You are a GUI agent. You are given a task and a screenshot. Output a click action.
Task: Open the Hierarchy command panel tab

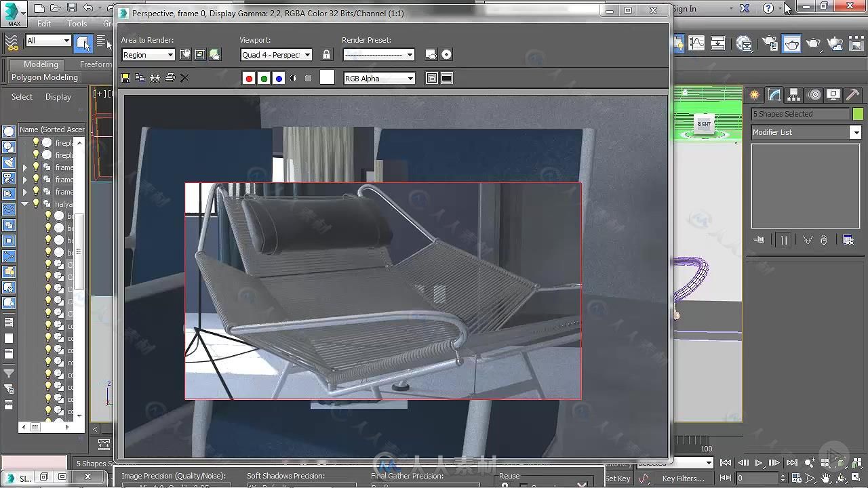pyautogui.click(x=793, y=95)
